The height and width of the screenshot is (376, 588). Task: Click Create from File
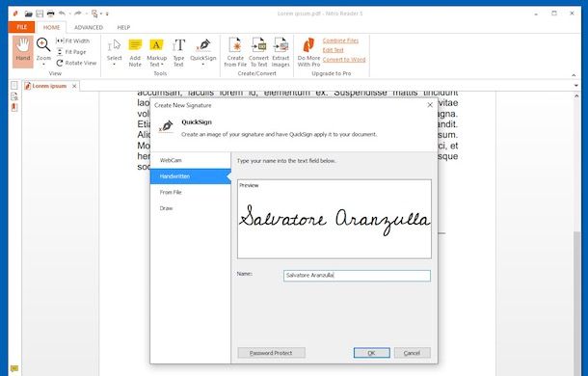coord(235,52)
